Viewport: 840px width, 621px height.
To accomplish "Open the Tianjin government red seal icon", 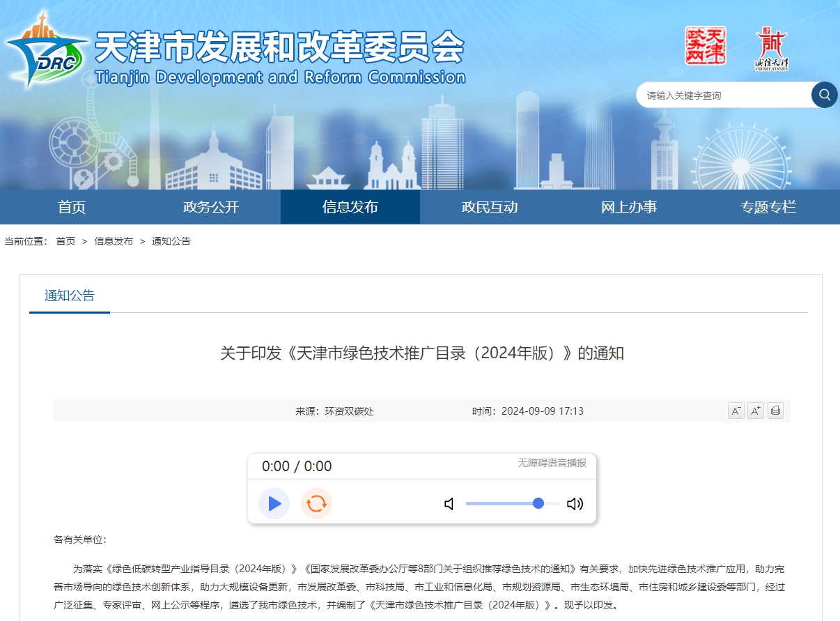I will (x=705, y=46).
